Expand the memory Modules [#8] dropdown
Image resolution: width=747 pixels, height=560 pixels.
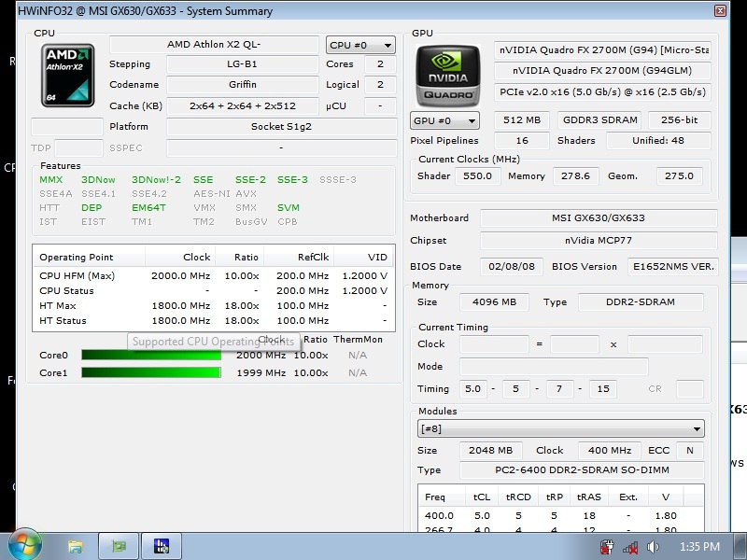(x=561, y=428)
